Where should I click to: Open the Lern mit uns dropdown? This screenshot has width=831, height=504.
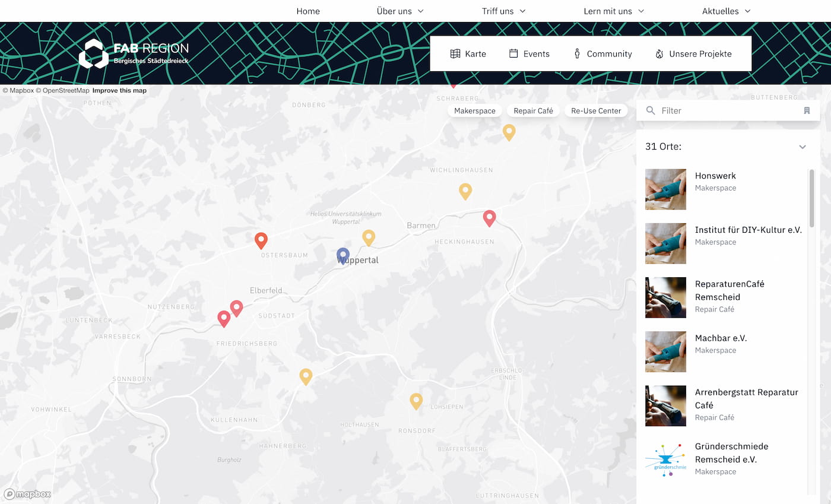[614, 11]
